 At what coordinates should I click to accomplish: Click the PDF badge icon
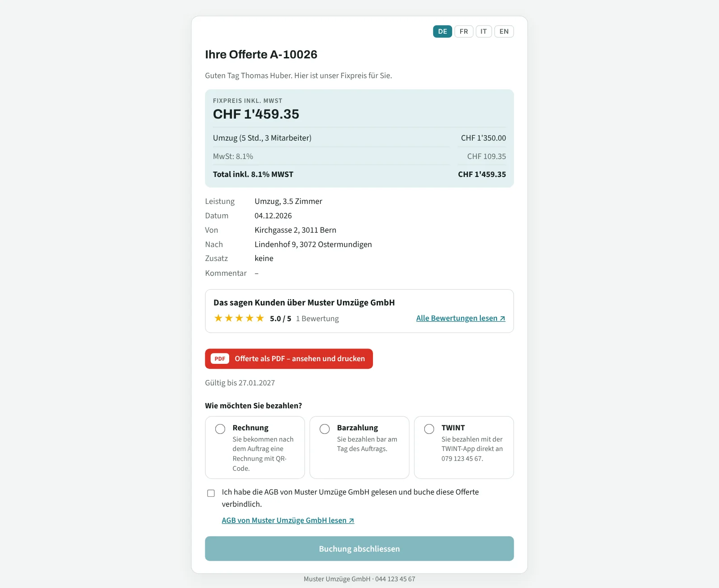[x=220, y=358]
